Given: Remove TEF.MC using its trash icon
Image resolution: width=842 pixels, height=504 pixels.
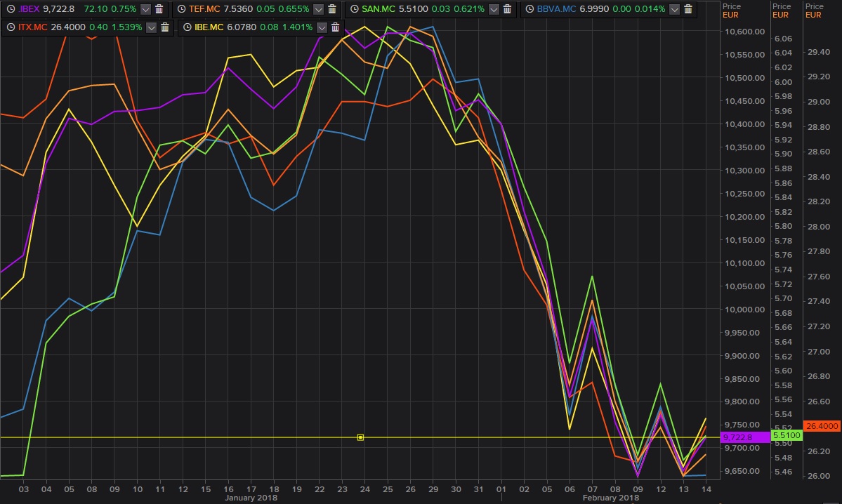Looking at the screenshot, I should 332,9.
